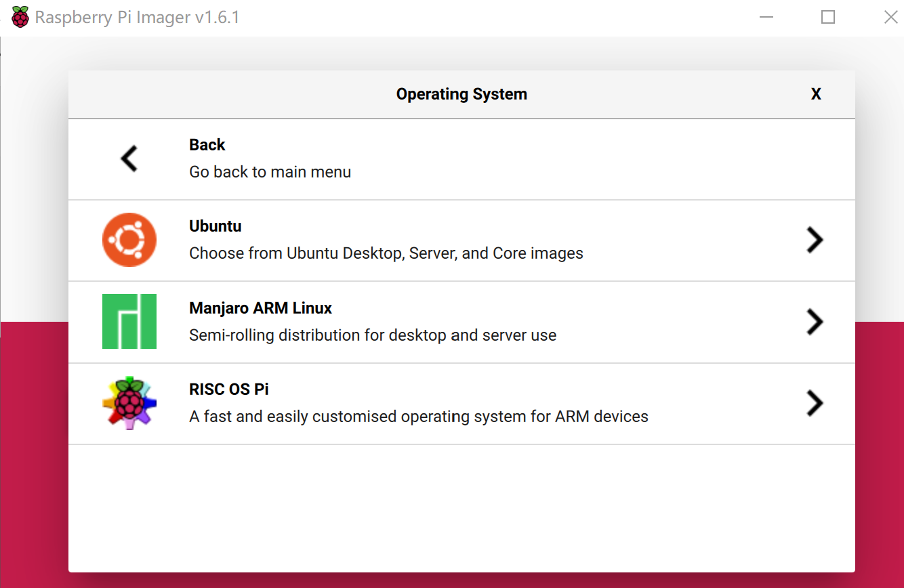Screen dimensions: 904x588
Task: Click 'Semi-rolling distribution for desktop and server use'
Action: pyautogui.click(x=373, y=335)
